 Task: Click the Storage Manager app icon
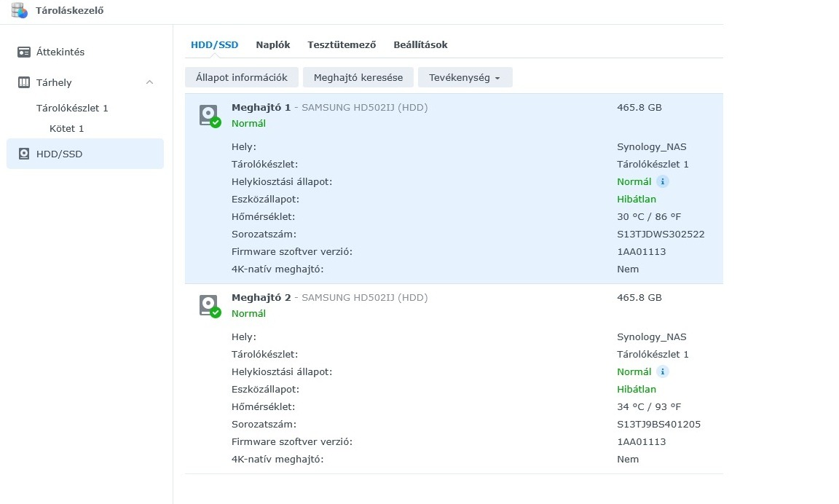19,10
